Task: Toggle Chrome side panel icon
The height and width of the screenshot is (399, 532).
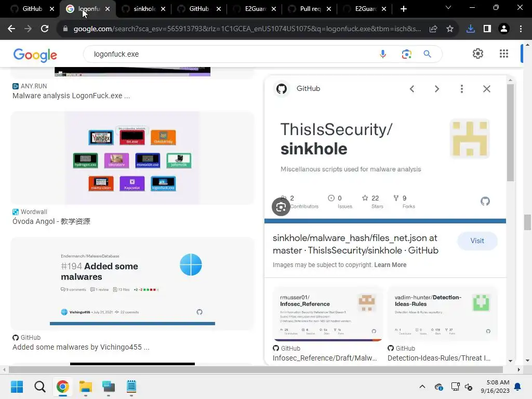Action: (x=487, y=29)
